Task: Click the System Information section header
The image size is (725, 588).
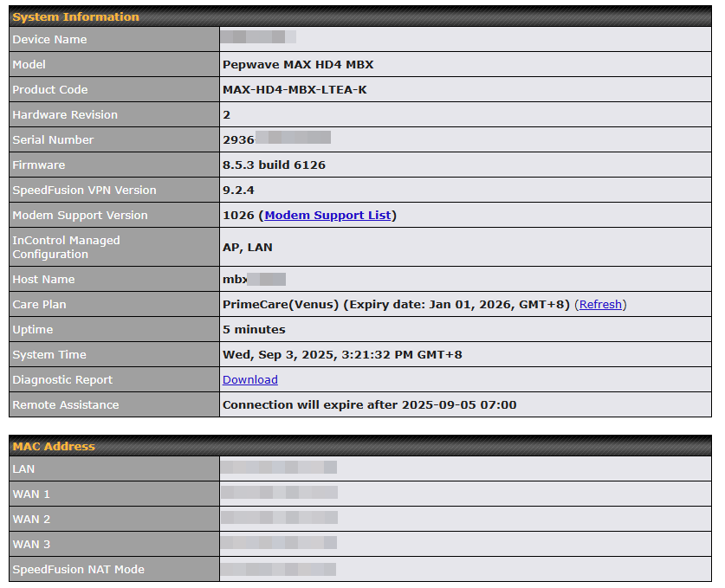Action: tap(75, 16)
